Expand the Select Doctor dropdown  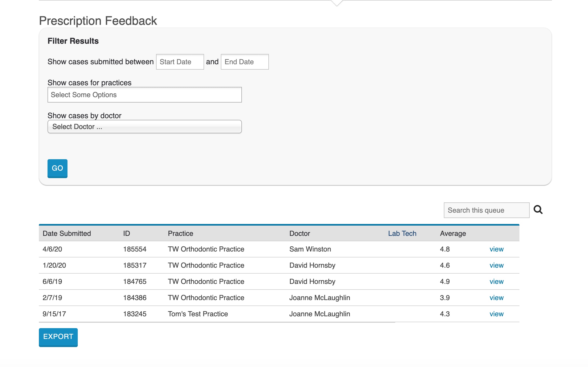144,127
